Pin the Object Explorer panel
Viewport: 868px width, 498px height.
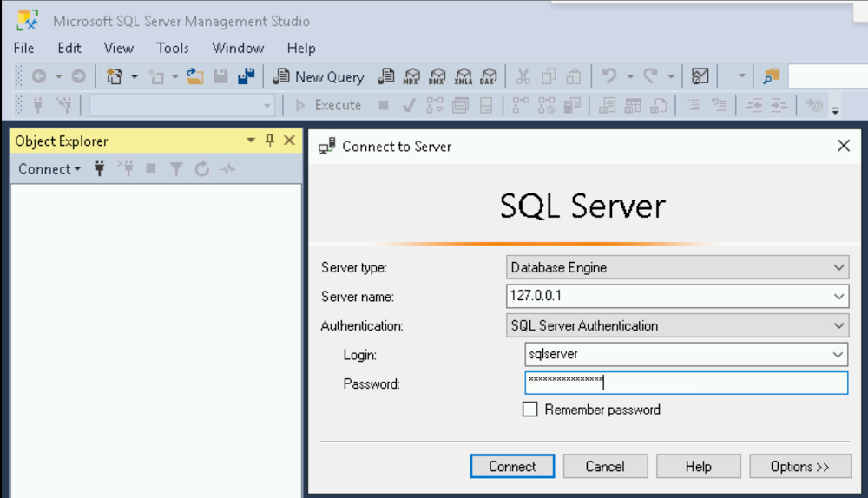pos(270,141)
